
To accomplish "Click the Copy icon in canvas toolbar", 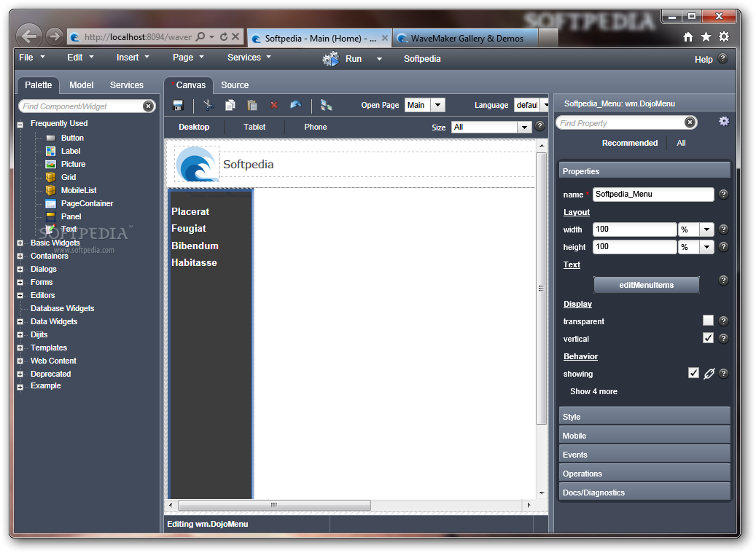I will coord(230,105).
